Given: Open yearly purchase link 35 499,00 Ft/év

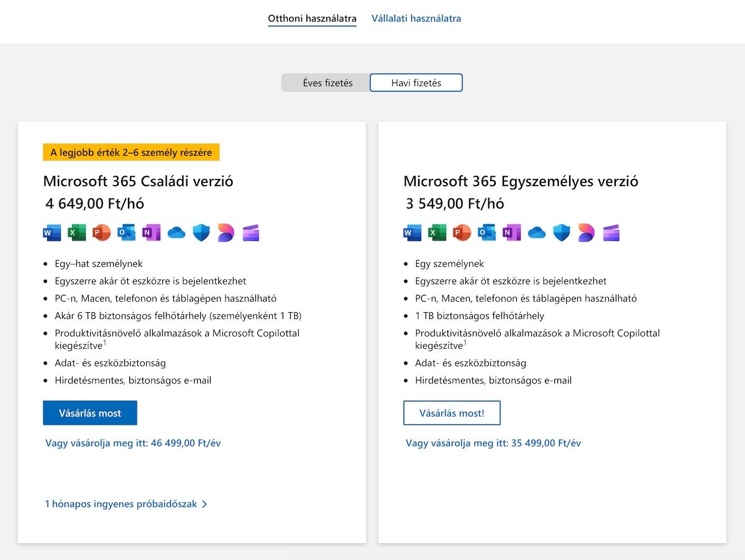Looking at the screenshot, I should [493, 443].
